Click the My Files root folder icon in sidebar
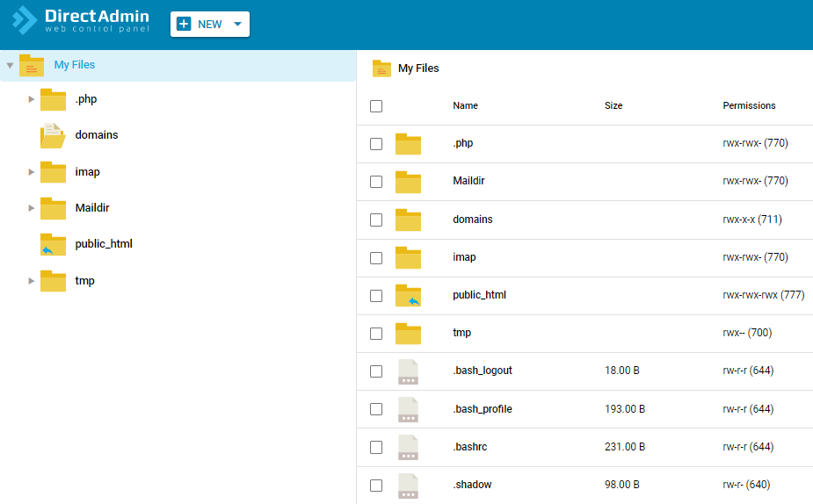813x504 pixels. point(32,66)
